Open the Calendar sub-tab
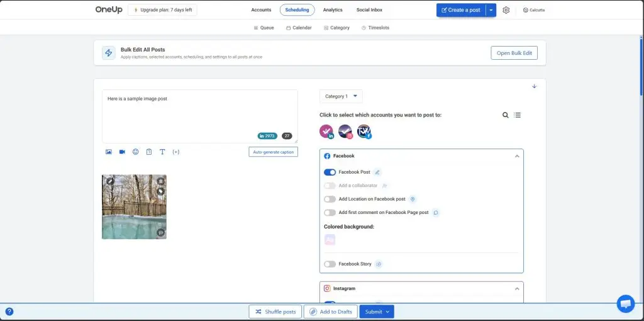 pos(299,28)
